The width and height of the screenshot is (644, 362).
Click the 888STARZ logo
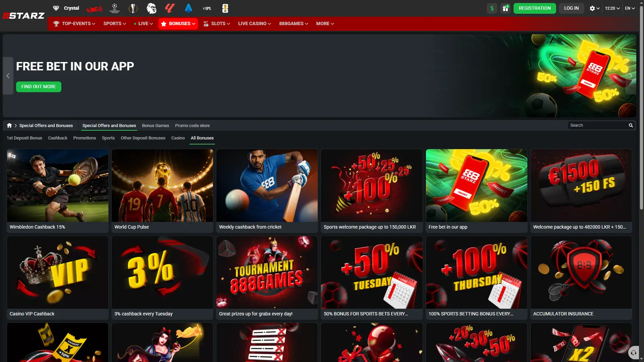(x=23, y=16)
